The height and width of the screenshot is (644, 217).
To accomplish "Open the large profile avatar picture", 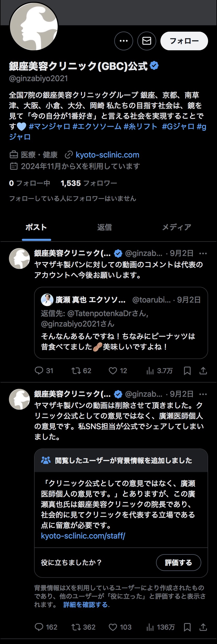I will [x=34, y=26].
